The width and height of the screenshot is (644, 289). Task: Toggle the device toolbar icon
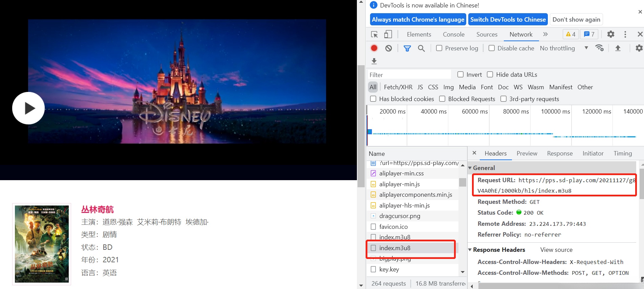click(x=388, y=34)
